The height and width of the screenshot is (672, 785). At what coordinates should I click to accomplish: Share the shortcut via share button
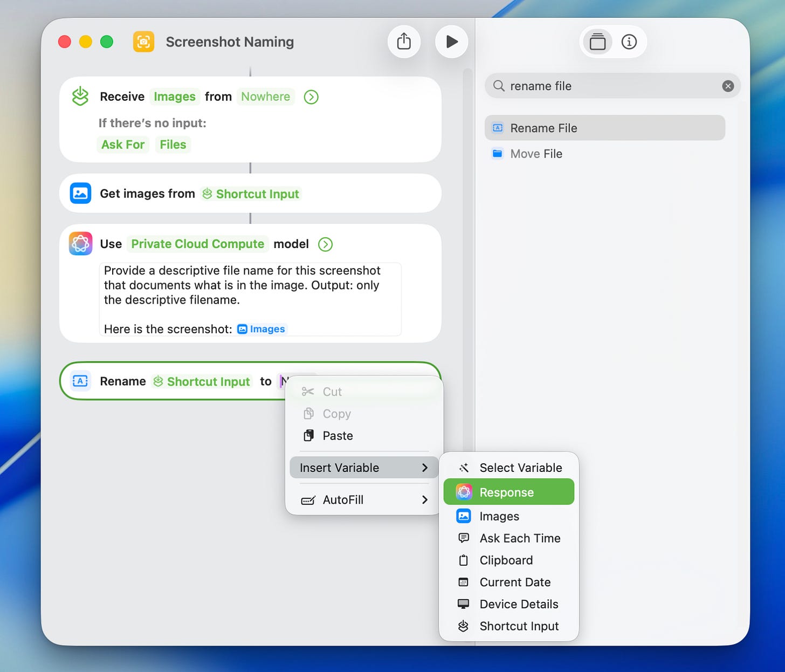[x=404, y=42]
